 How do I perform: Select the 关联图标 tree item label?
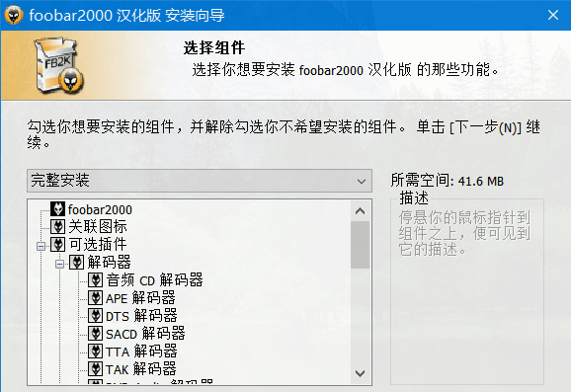[98, 227]
